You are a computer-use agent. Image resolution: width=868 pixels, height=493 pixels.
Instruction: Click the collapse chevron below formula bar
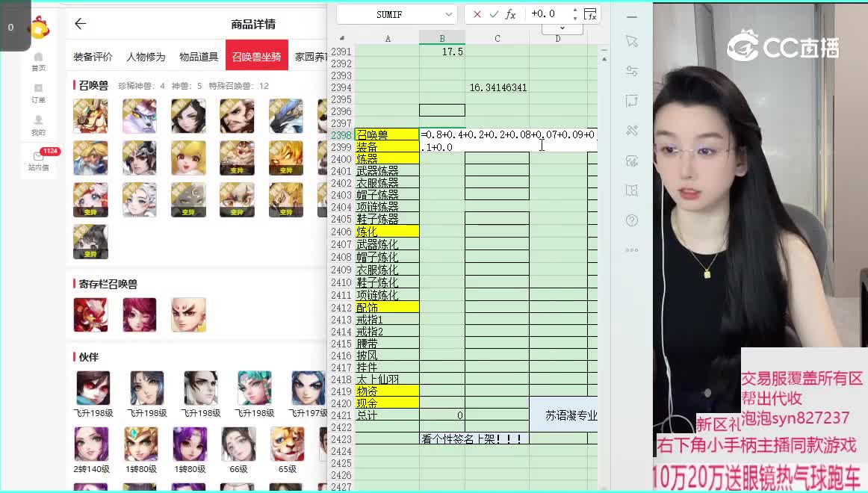point(562,28)
